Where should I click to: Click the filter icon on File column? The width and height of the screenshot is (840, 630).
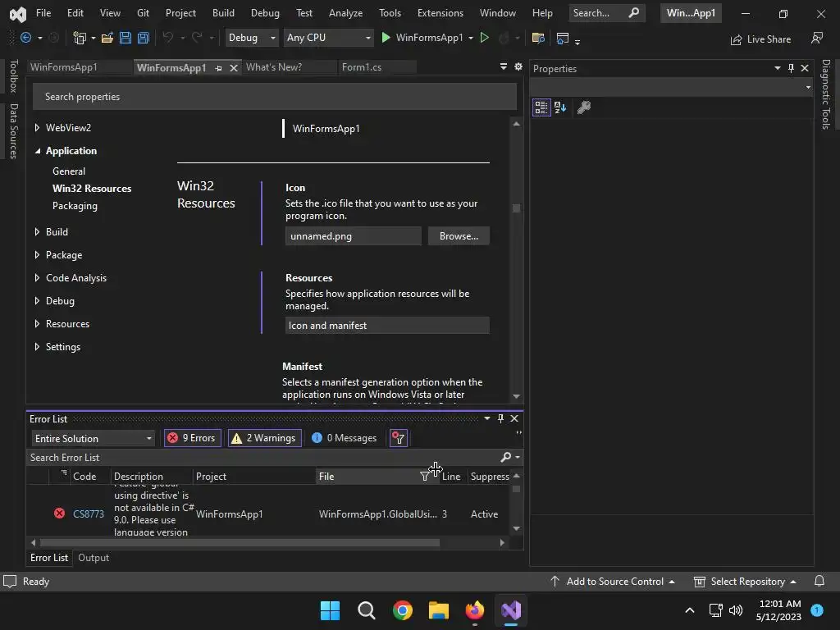pos(424,477)
